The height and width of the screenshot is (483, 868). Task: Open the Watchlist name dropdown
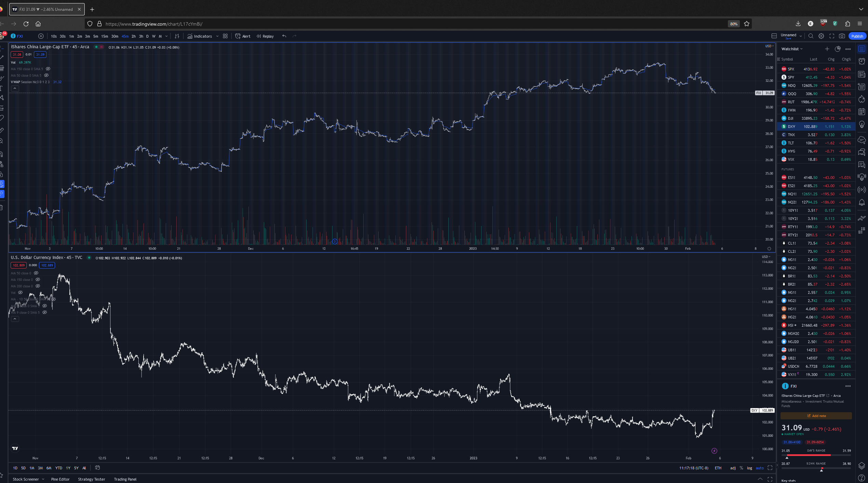click(x=792, y=49)
